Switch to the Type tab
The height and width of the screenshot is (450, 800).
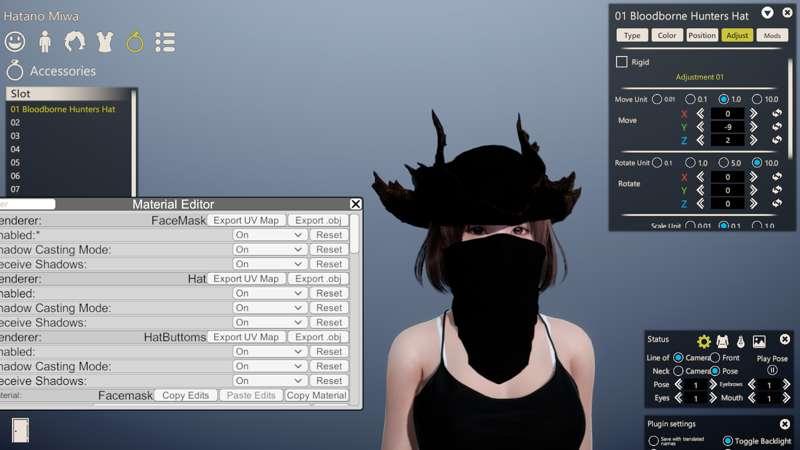(632, 35)
